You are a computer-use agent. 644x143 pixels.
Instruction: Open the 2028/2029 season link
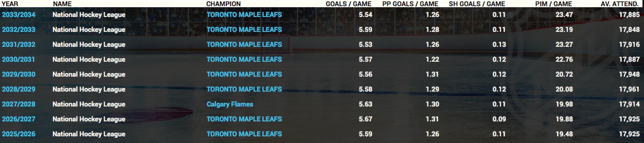[19, 89]
